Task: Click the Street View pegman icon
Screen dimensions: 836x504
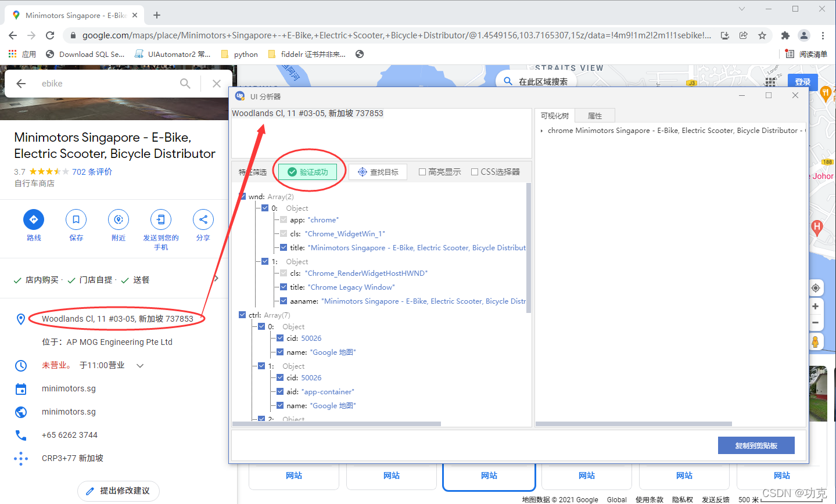Action: pyautogui.click(x=816, y=342)
